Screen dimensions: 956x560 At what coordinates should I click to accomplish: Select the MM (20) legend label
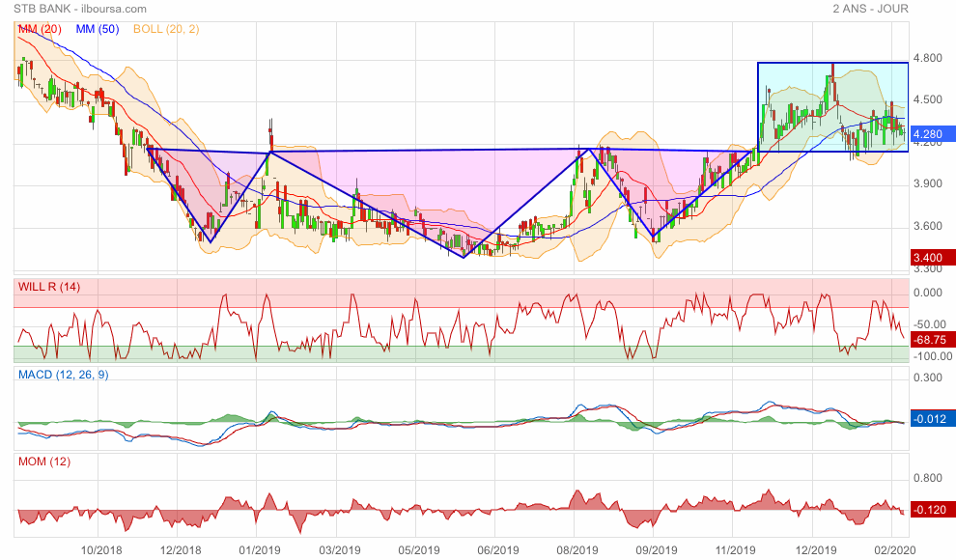click(40, 29)
